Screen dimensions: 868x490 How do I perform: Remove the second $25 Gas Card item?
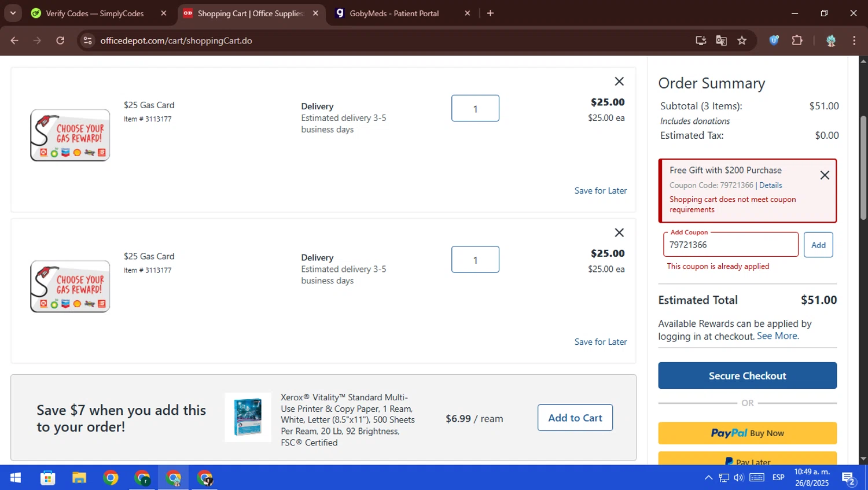[619, 233]
